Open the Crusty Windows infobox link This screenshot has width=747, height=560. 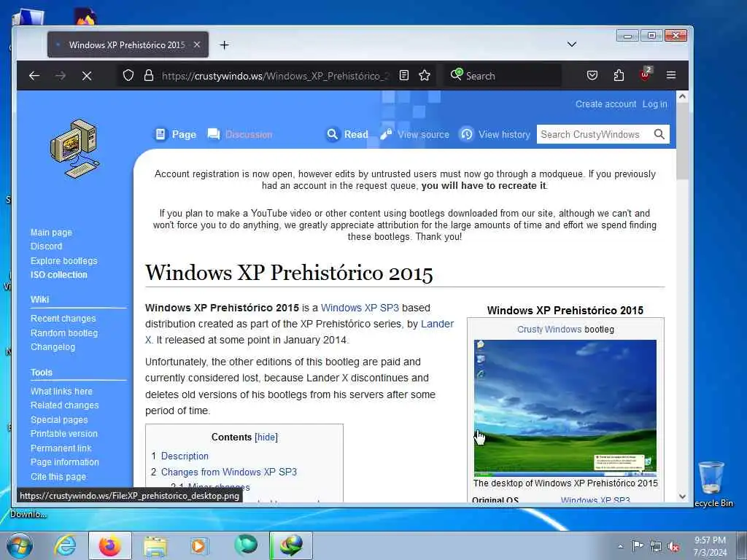pos(549,329)
